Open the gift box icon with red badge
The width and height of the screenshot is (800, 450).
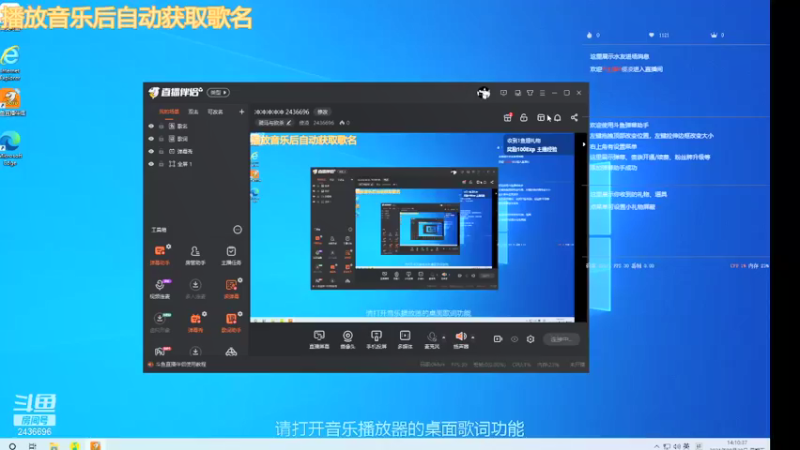[x=508, y=118]
